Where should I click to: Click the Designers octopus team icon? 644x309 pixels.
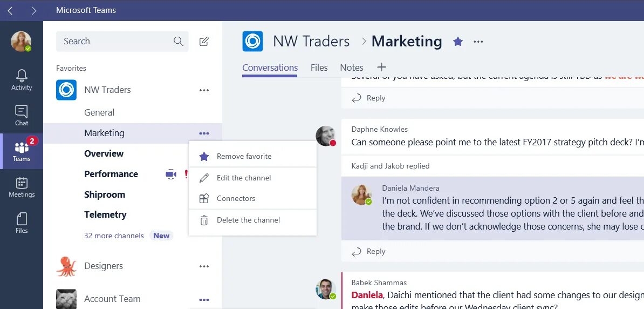coord(66,266)
